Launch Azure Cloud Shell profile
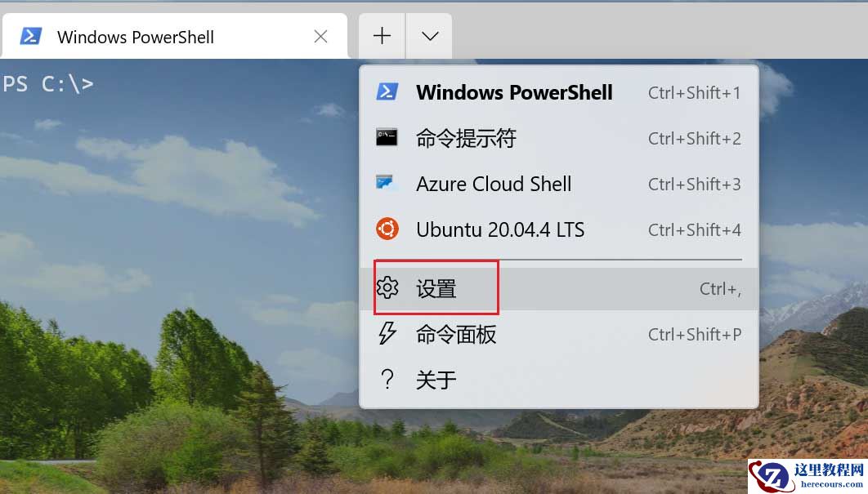The height and width of the screenshot is (494, 868). point(494,184)
